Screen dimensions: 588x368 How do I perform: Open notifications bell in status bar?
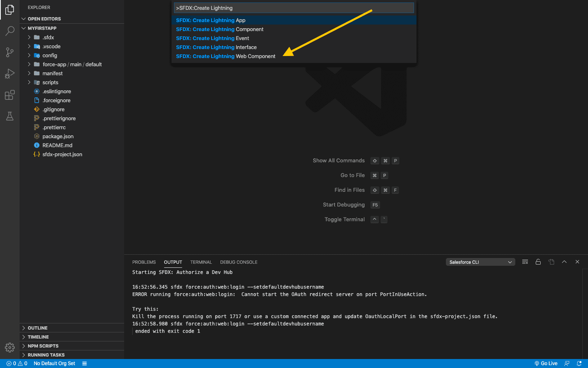tap(579, 364)
